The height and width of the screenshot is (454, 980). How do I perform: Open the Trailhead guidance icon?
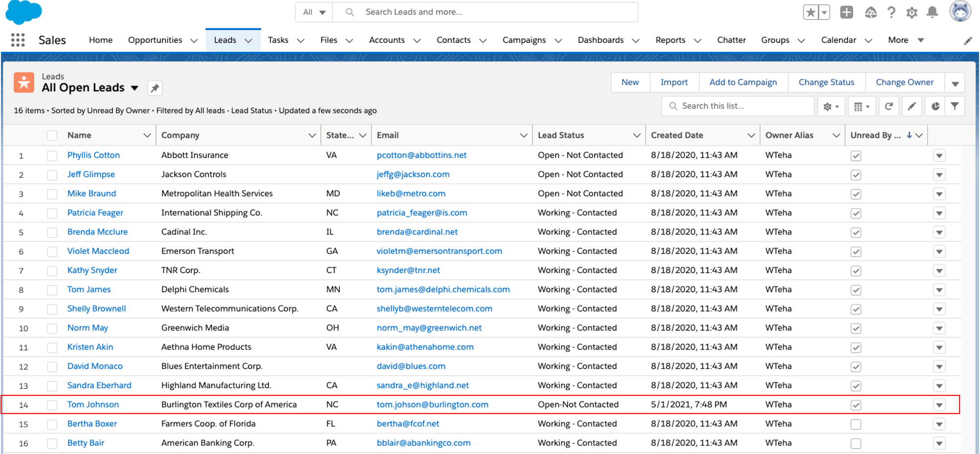coord(870,12)
